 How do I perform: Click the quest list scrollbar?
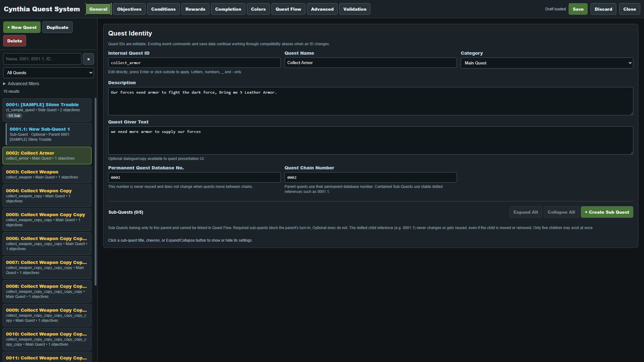pyautogui.click(x=96, y=192)
